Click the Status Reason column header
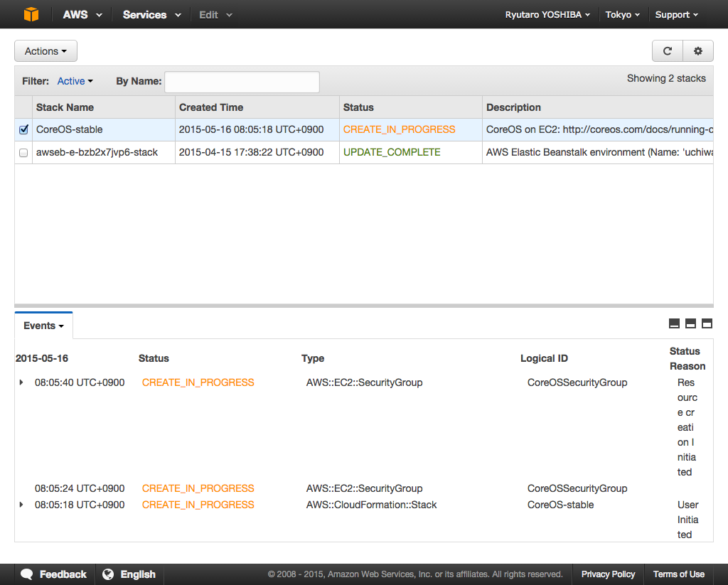728x585 pixels. click(x=687, y=358)
